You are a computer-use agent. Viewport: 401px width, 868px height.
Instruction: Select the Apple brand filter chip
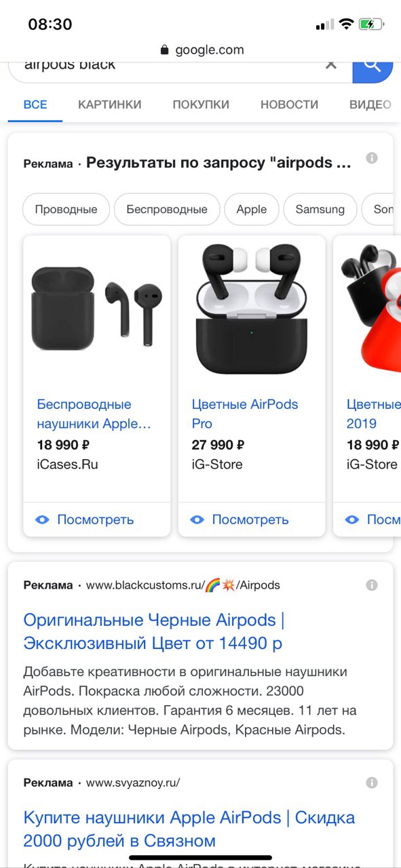pos(252,210)
